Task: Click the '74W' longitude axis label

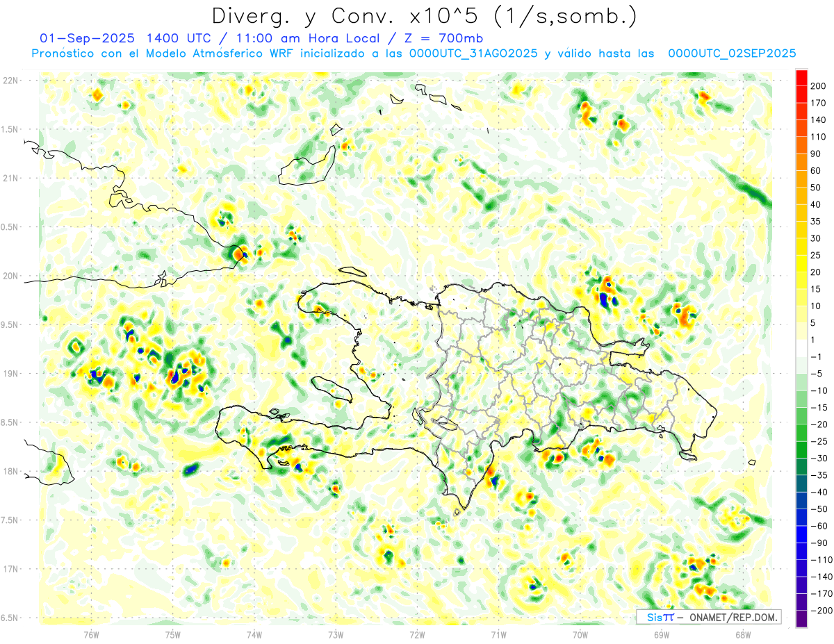Action: [254, 634]
